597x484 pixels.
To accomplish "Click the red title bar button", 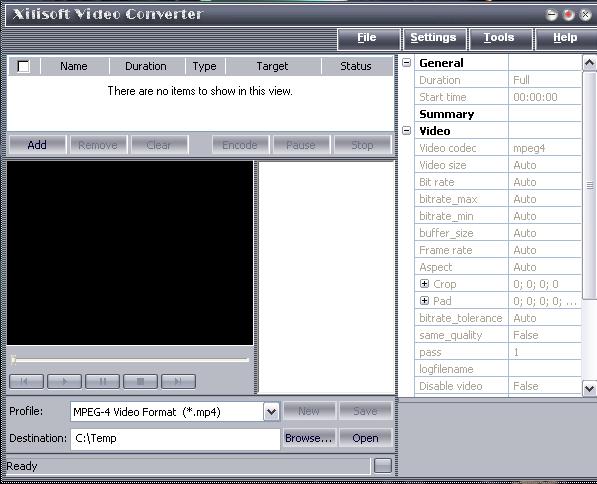I will pyautogui.click(x=568, y=15).
